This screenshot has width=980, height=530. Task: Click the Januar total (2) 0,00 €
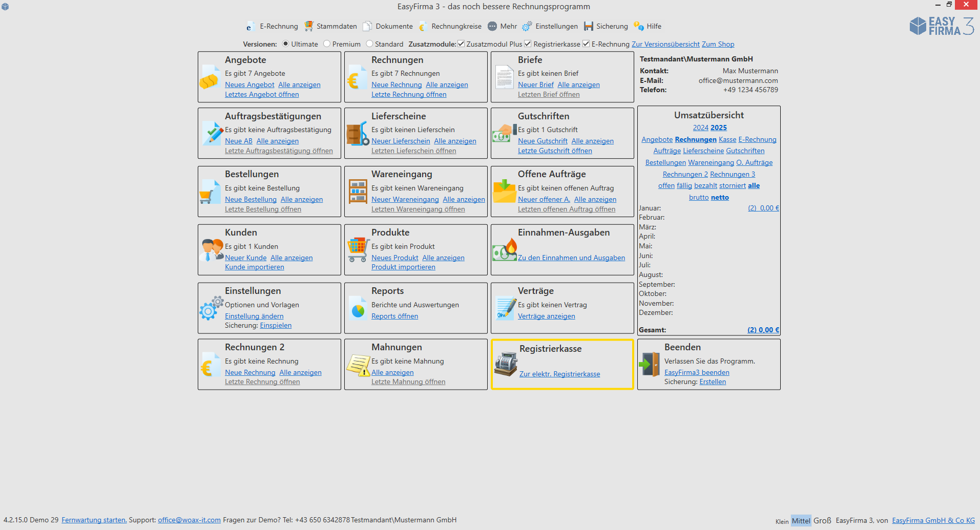point(763,208)
